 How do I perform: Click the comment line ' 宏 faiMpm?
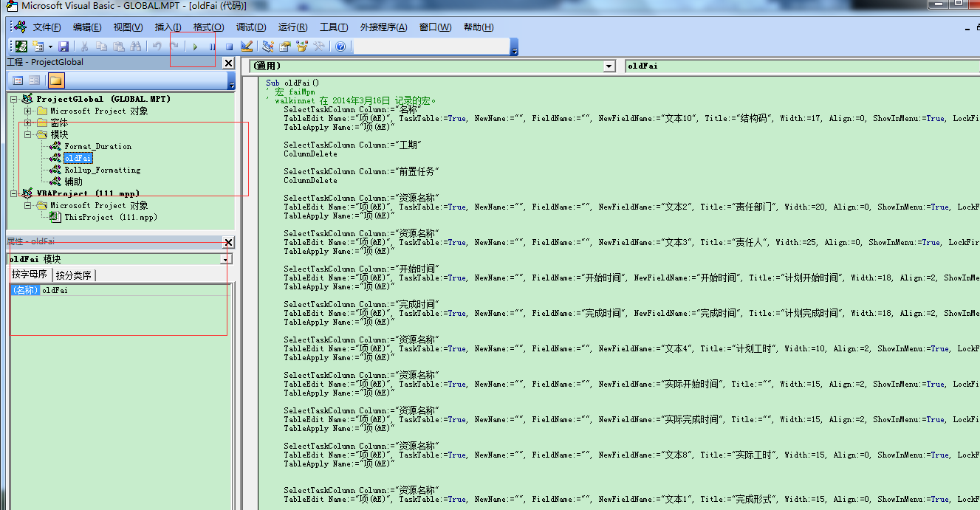coord(290,92)
